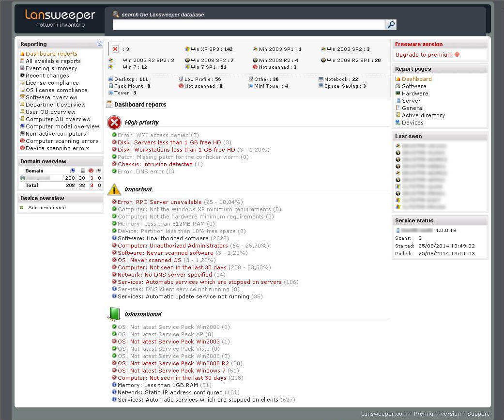
Task: Click the Low Profile chassis icon
Action: [x=181, y=79]
